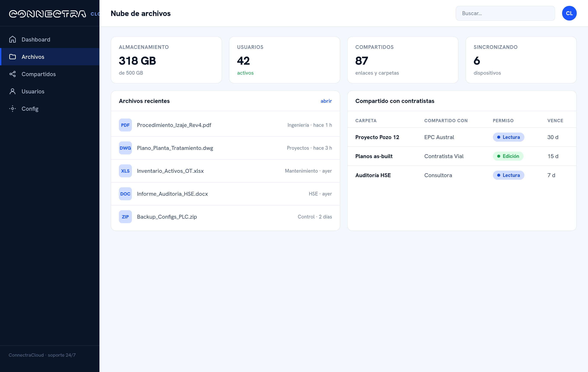Select the Auditoría HSE folder
The width and height of the screenshot is (588, 372).
(373, 175)
